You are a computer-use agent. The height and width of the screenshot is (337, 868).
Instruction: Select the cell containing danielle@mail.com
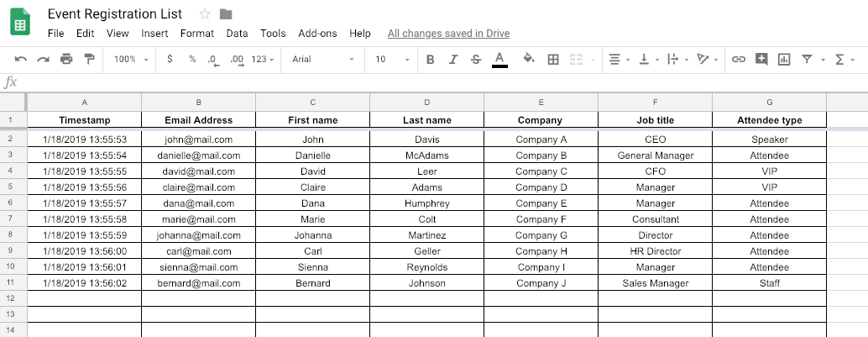(x=199, y=155)
